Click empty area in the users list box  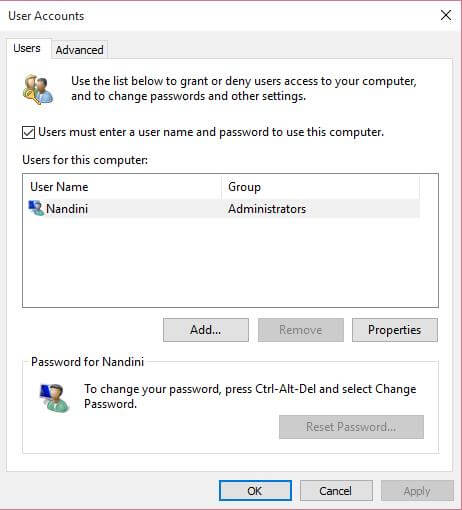(230, 262)
